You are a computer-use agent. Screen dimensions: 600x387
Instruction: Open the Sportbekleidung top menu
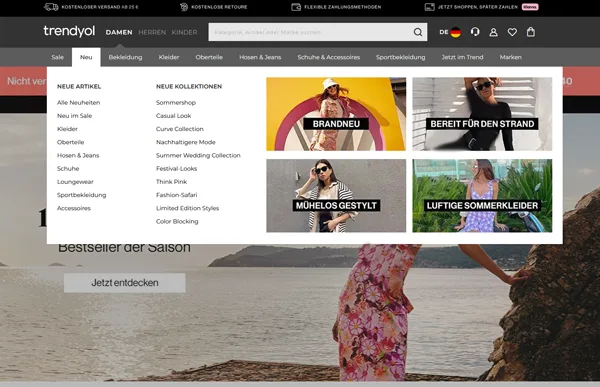(x=400, y=57)
